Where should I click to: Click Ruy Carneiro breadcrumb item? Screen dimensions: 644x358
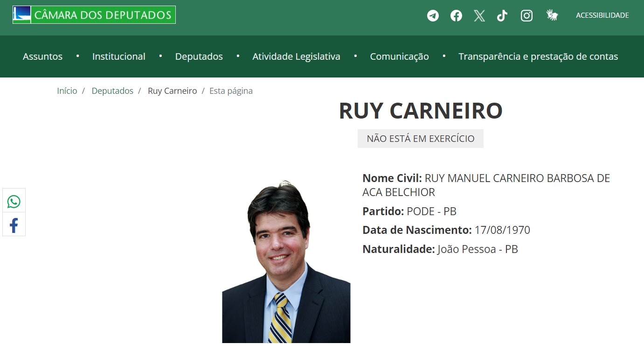point(173,91)
